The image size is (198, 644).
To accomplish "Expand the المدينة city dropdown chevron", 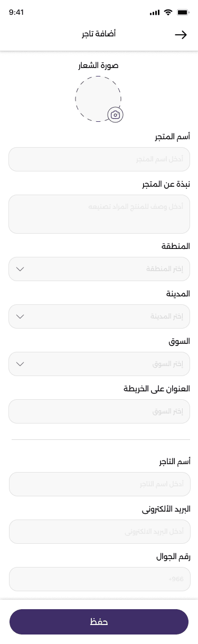I will click(20, 316).
